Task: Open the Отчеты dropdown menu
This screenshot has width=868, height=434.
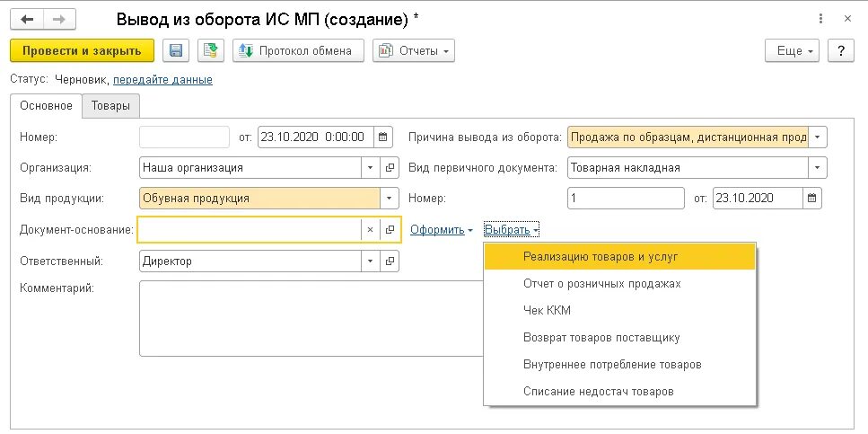Action: point(414,51)
